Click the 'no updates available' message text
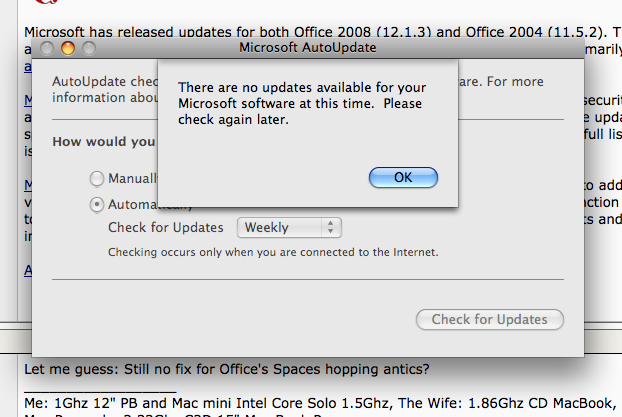Screen dimensions: 622x417 coord(302,103)
